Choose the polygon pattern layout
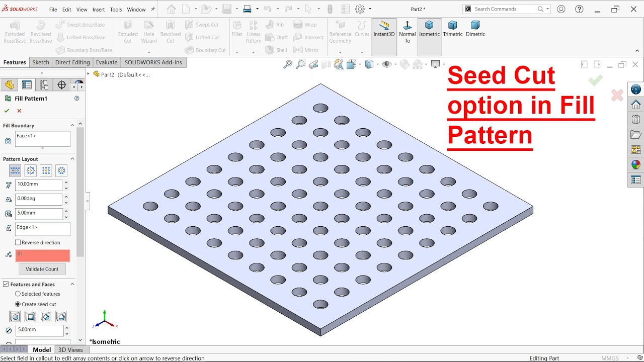The image size is (644, 362). [x=61, y=170]
